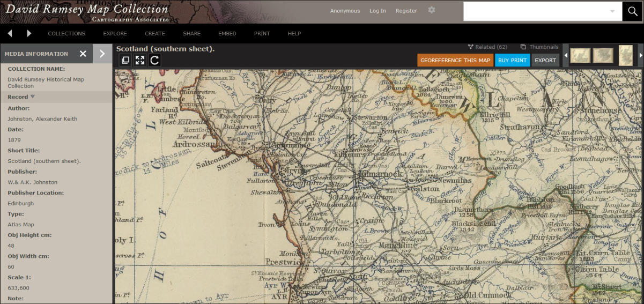Click the Buy Print button

point(512,60)
